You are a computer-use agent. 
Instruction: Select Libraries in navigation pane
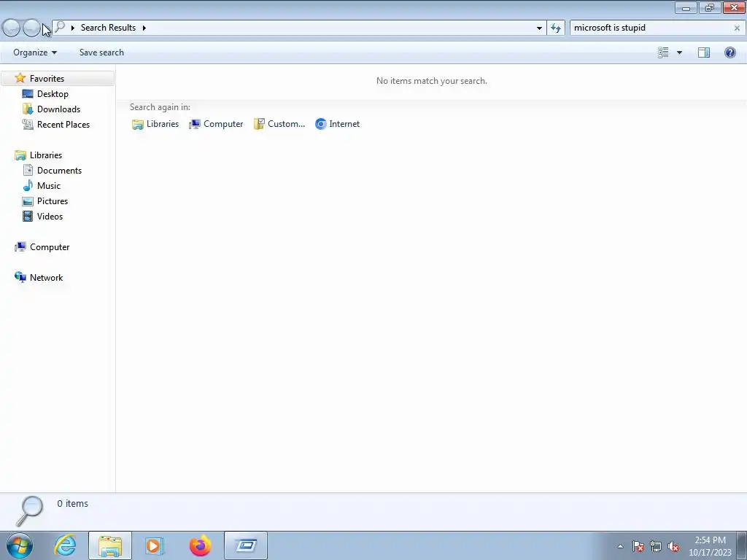point(46,155)
